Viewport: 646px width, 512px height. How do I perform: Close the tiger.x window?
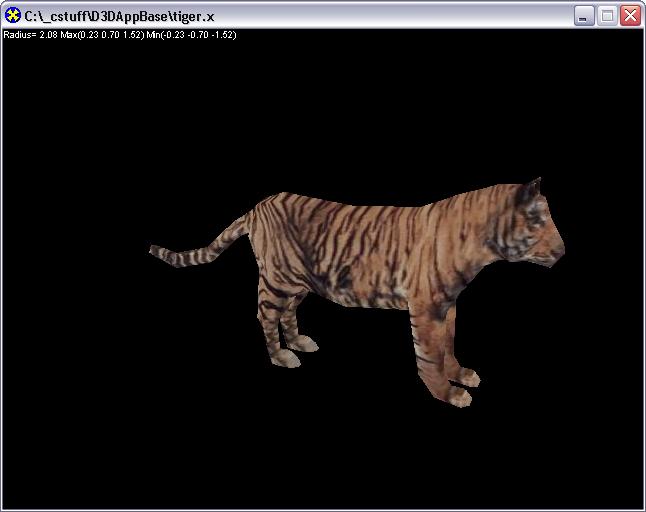coord(630,16)
